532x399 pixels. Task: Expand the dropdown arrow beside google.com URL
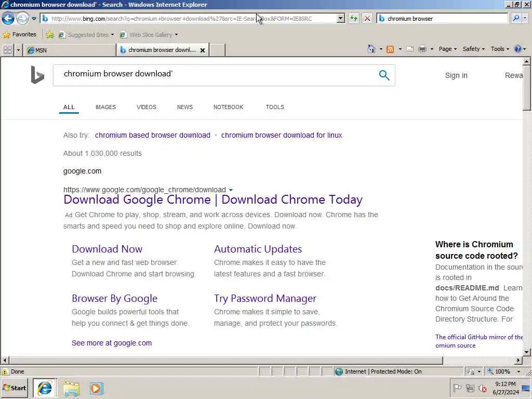(x=231, y=190)
